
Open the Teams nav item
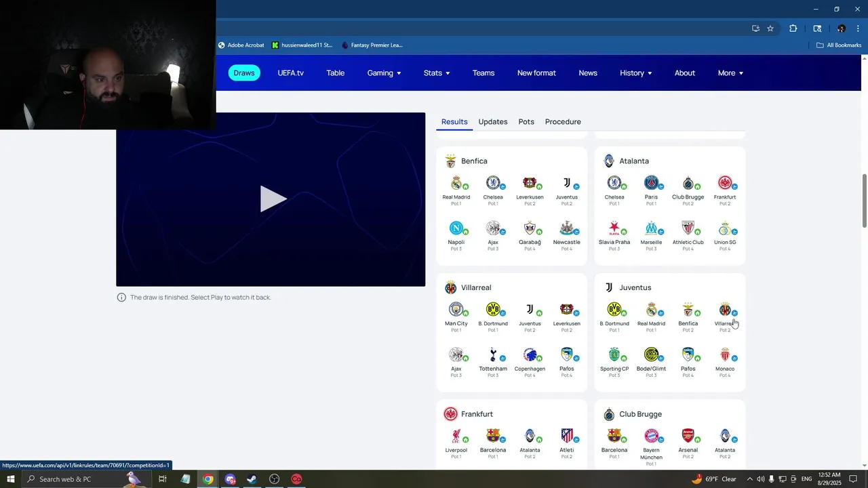click(484, 73)
